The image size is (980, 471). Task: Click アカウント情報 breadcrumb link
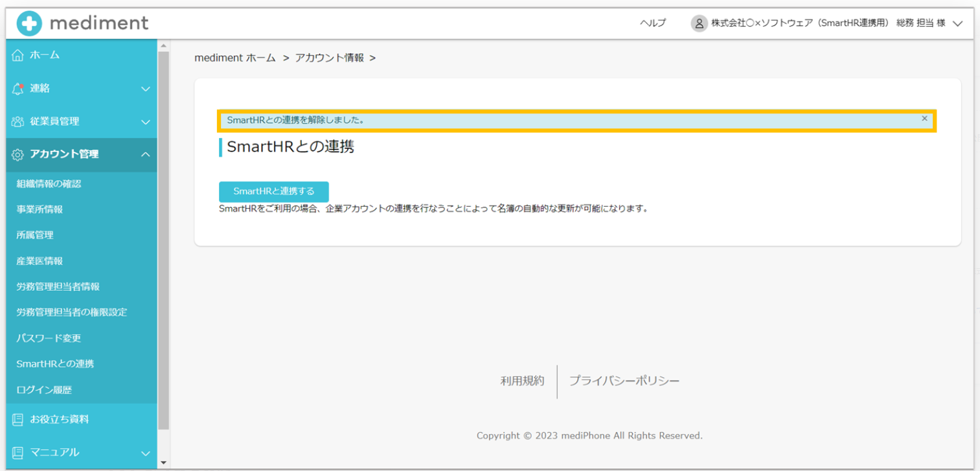(329, 58)
